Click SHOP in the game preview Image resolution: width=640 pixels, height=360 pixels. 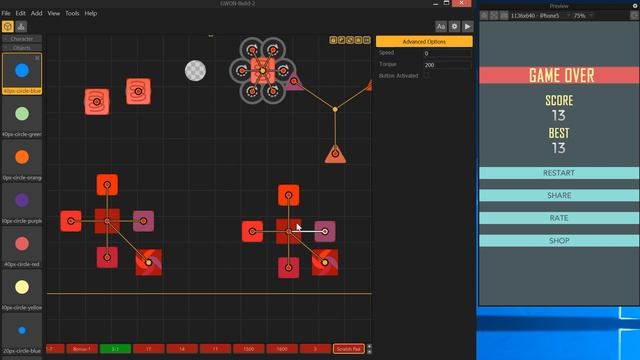point(559,241)
